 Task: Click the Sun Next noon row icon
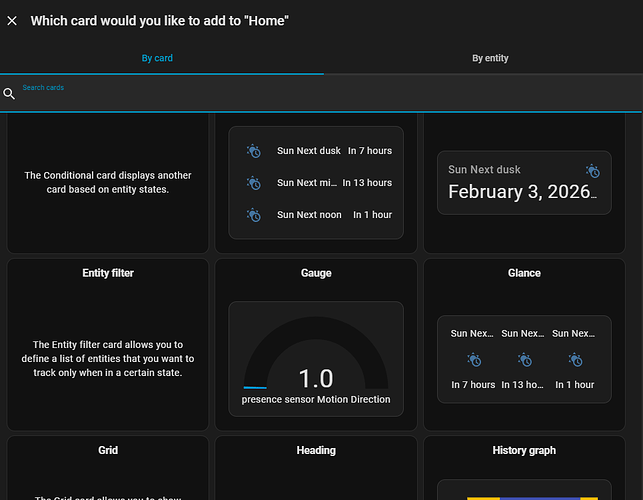[254, 215]
